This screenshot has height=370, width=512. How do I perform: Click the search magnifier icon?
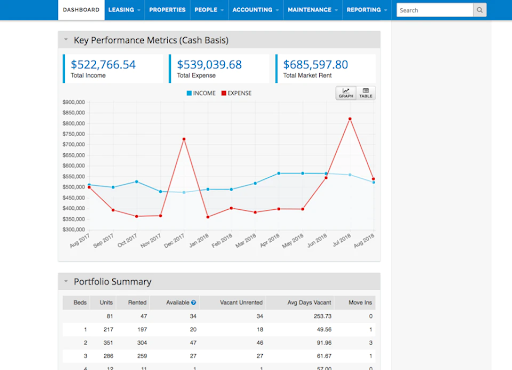[x=480, y=10]
